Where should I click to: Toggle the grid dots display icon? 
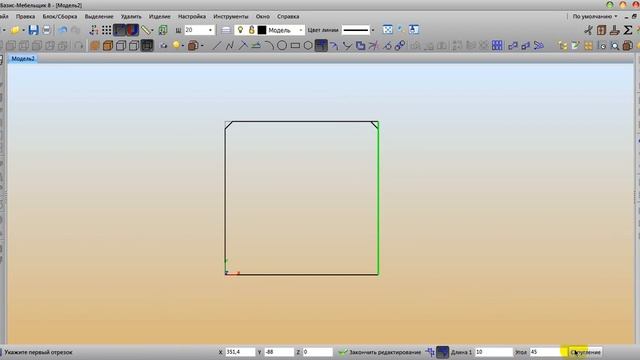(107, 30)
